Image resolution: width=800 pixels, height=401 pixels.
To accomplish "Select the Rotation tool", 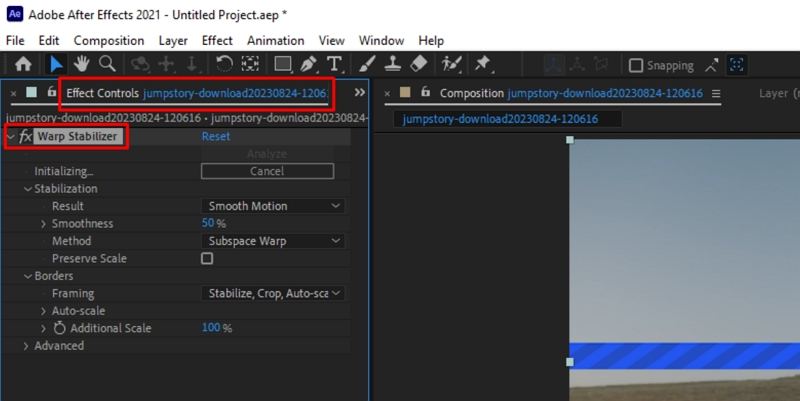I will click(x=224, y=64).
